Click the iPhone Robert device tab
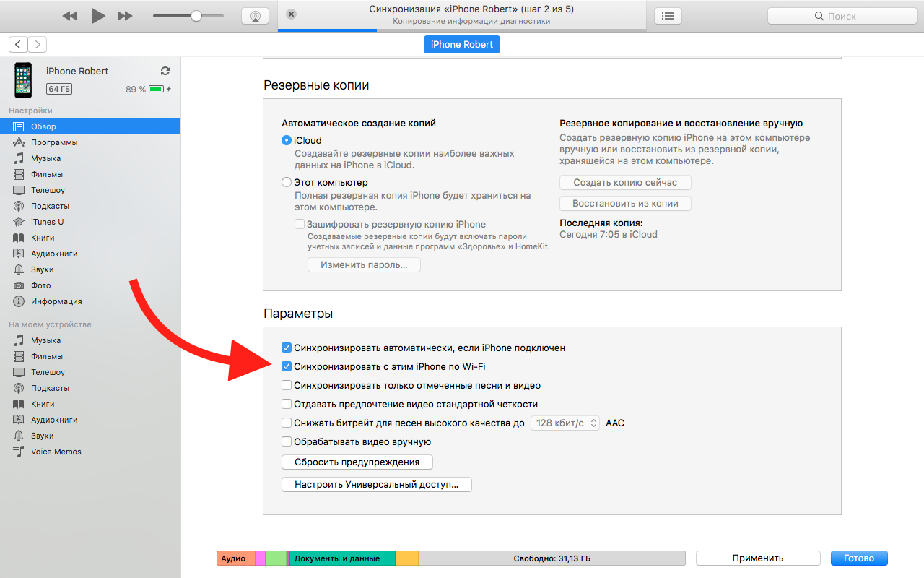924x578 pixels. [x=462, y=44]
